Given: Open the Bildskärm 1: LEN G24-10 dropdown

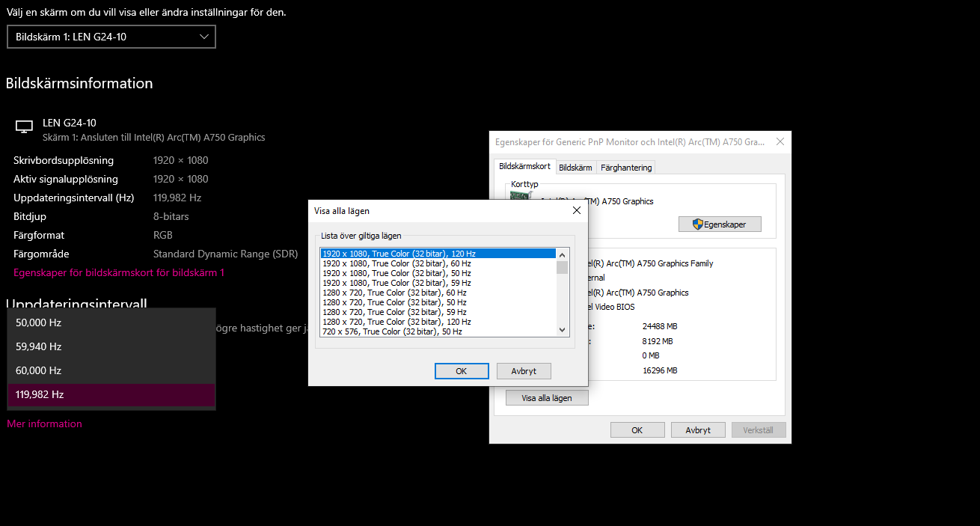Looking at the screenshot, I should pos(111,37).
